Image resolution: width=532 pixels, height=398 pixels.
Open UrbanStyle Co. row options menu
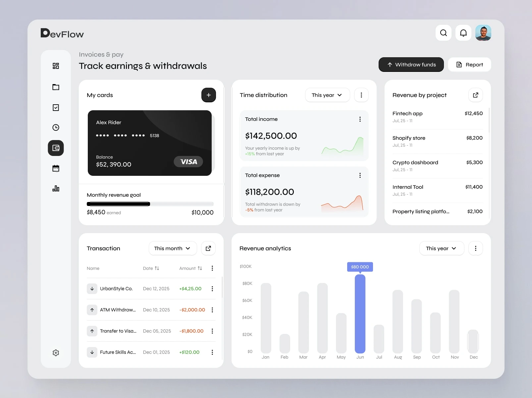point(212,289)
